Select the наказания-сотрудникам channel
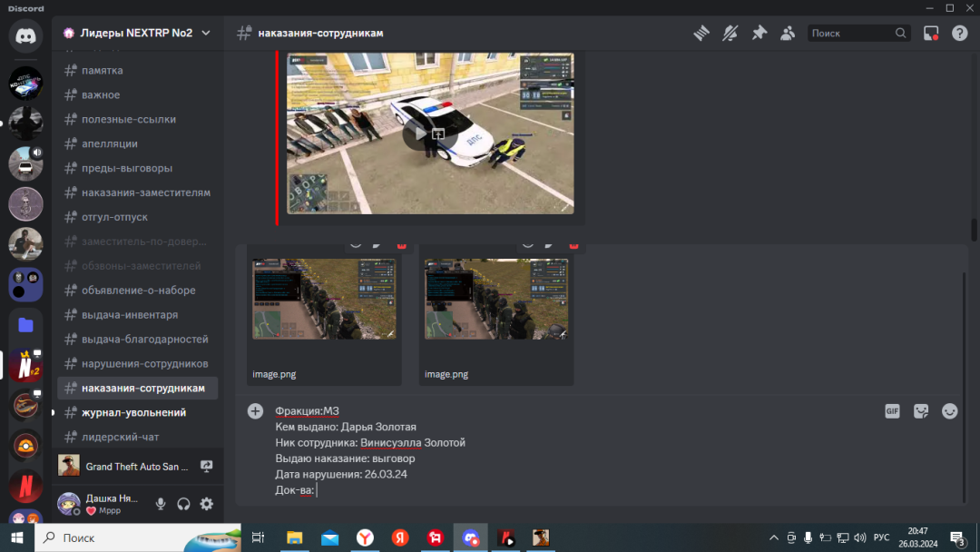The image size is (980, 552). click(x=138, y=389)
